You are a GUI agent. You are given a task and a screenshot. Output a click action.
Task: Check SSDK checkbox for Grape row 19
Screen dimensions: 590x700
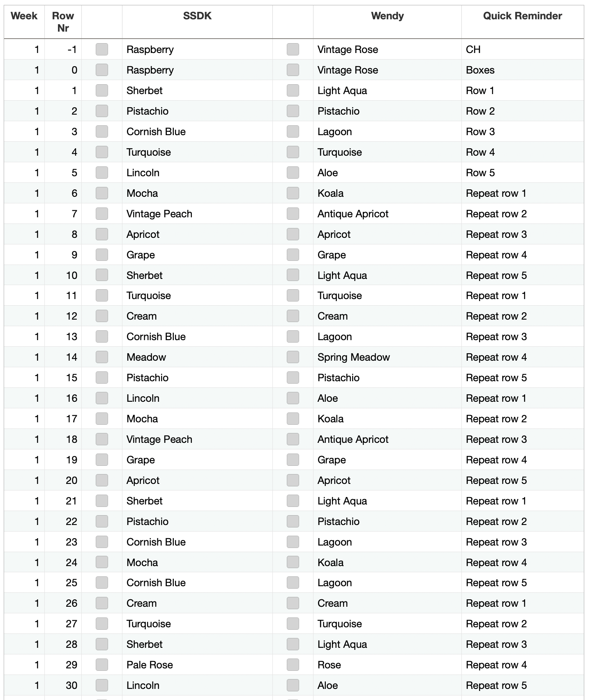[102, 460]
